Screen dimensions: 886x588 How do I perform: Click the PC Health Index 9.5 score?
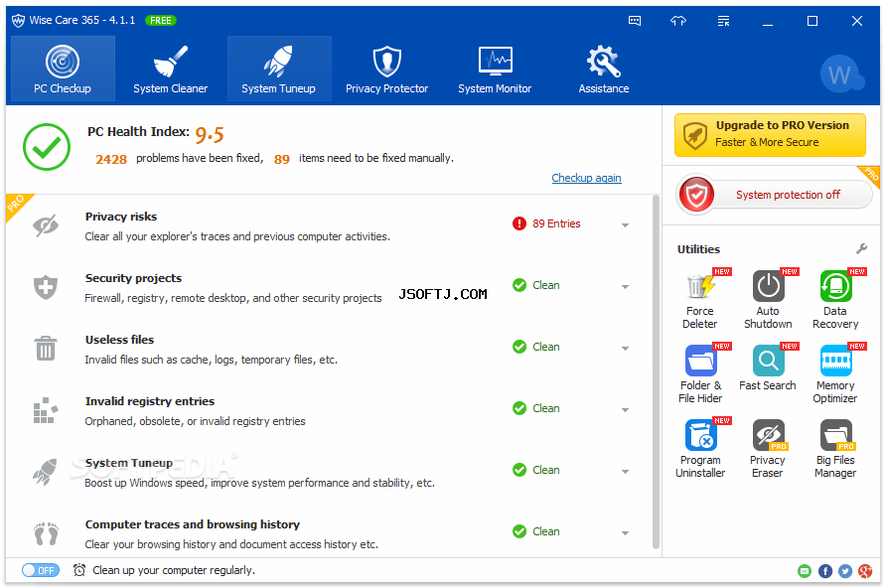point(210,134)
